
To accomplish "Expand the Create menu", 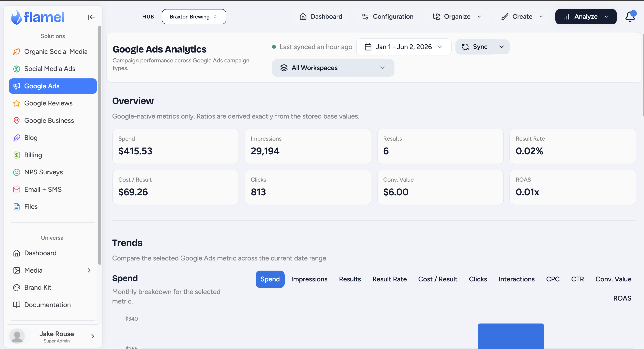I will (522, 16).
